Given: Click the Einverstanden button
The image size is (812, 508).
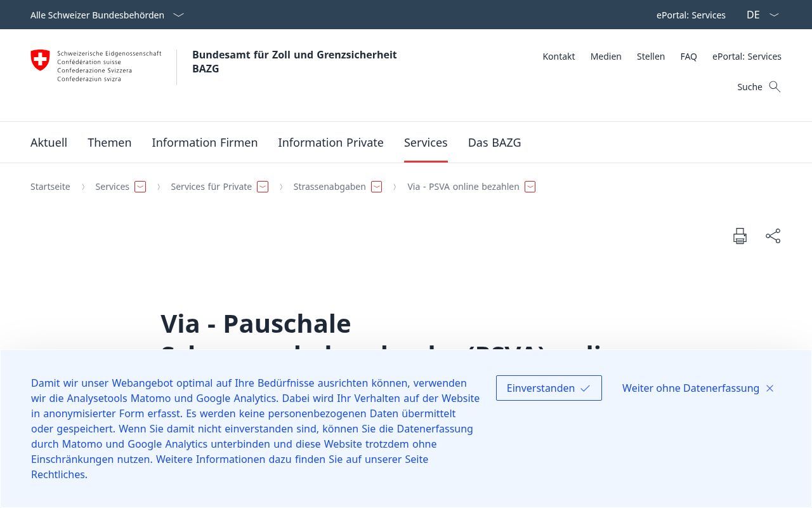Looking at the screenshot, I should [549, 388].
